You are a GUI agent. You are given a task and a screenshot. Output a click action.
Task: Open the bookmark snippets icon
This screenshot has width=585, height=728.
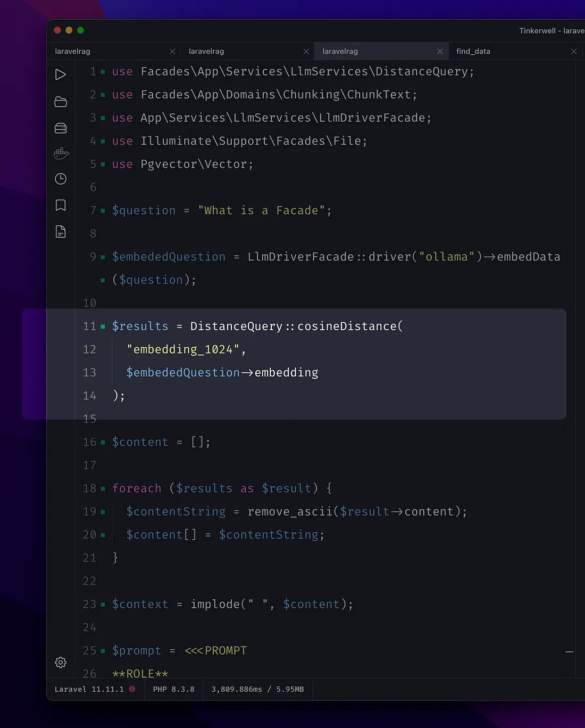coord(61,205)
